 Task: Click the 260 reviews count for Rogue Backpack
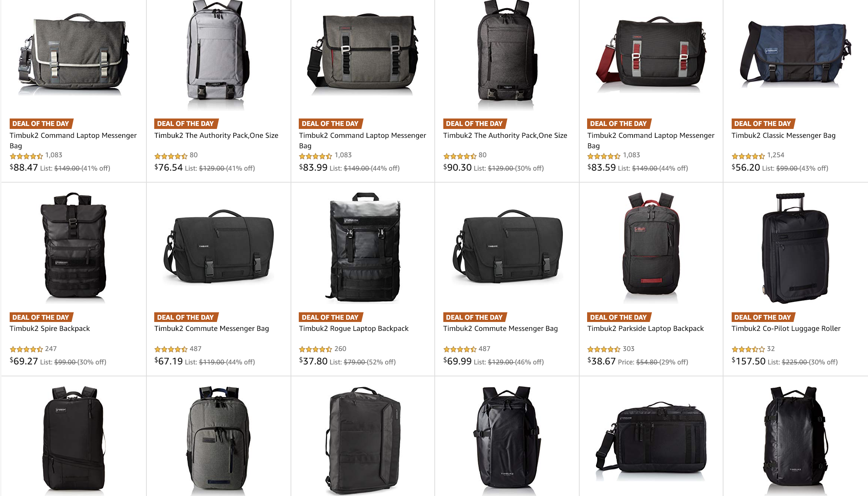pos(340,349)
